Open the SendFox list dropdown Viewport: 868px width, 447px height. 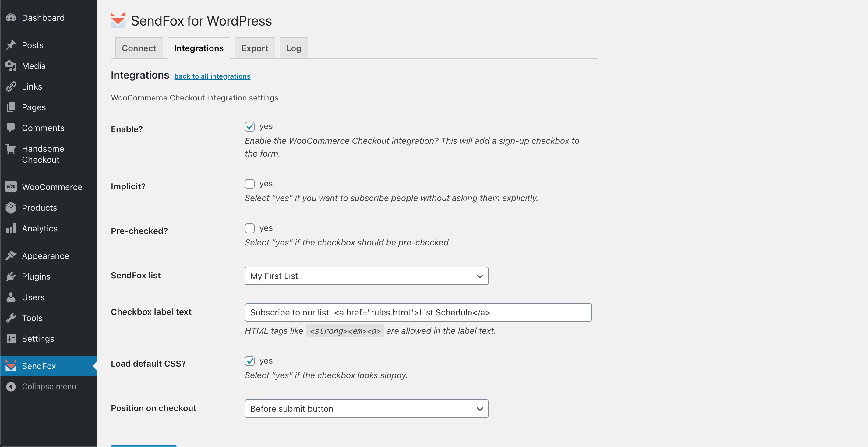[x=367, y=276]
